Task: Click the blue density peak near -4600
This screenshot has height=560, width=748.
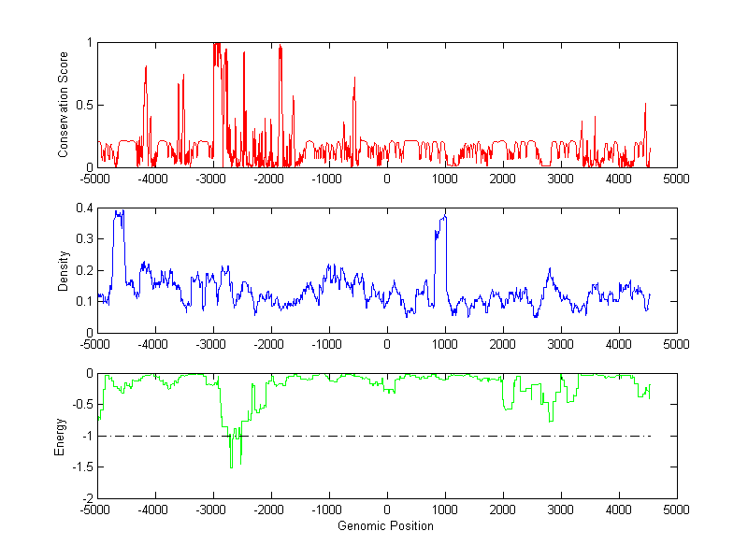Action: 119,214
